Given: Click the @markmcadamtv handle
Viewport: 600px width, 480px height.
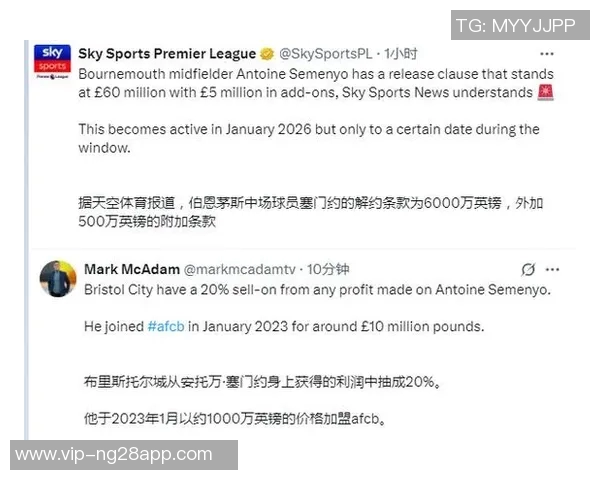Looking at the screenshot, I should (x=240, y=269).
